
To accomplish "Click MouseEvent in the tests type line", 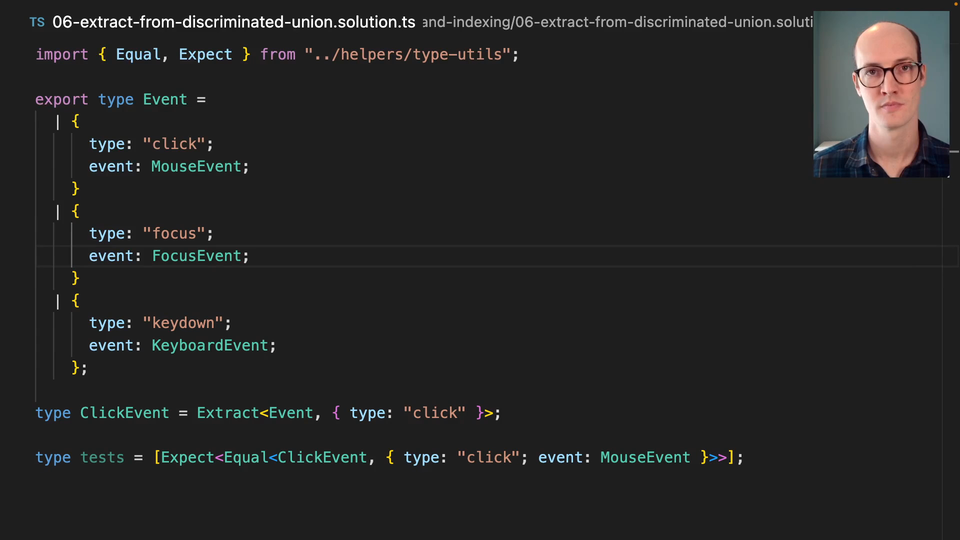I will coord(645,457).
